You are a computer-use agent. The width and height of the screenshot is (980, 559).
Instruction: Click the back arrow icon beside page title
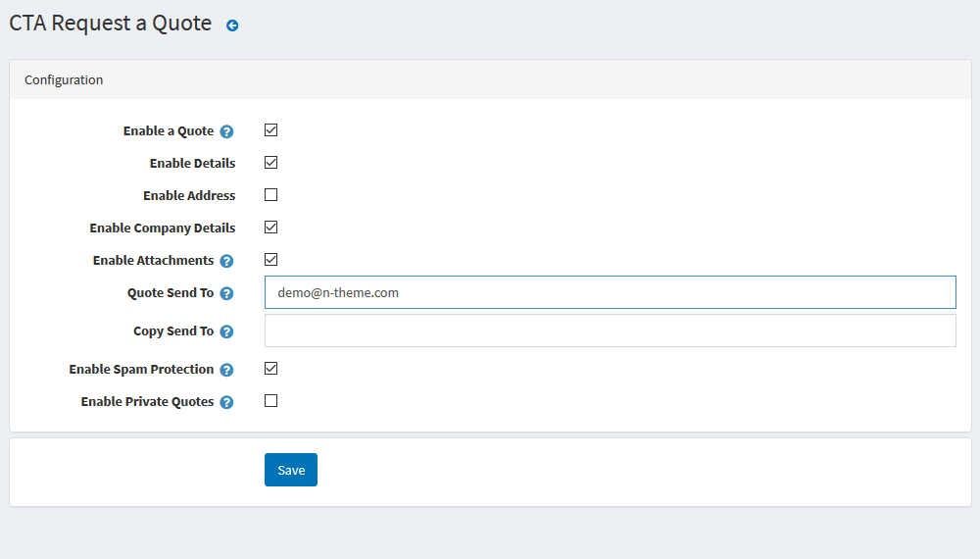232,25
